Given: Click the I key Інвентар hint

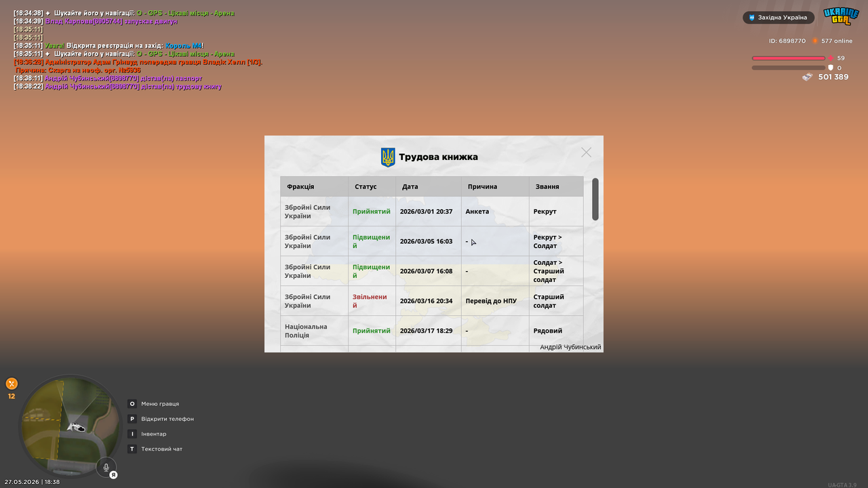Looking at the screenshot, I should pos(132,434).
